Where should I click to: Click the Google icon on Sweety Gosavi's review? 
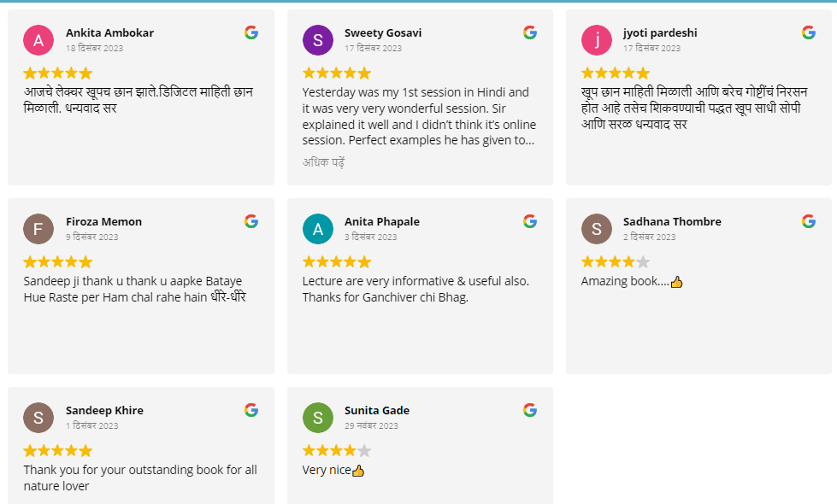(x=530, y=32)
